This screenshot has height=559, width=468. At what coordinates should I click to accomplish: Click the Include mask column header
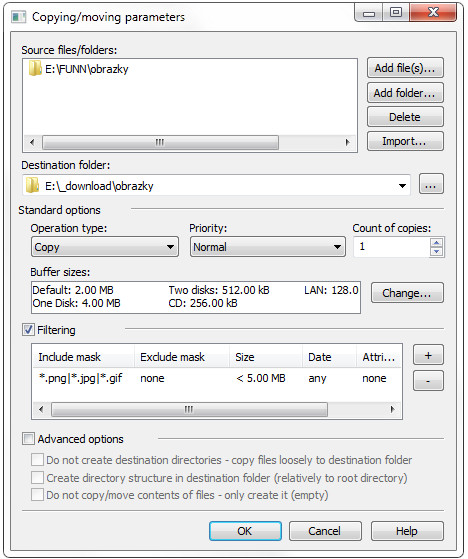click(x=83, y=357)
